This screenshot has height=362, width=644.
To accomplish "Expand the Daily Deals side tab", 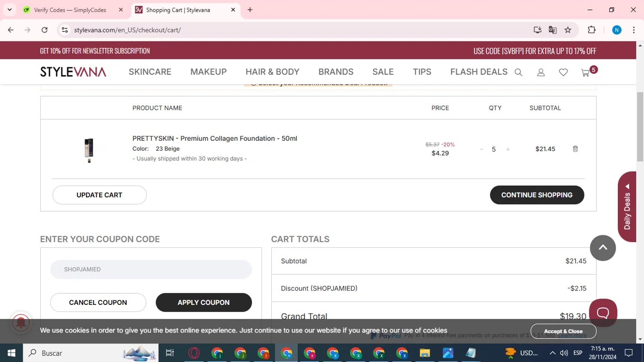I will coord(627,207).
